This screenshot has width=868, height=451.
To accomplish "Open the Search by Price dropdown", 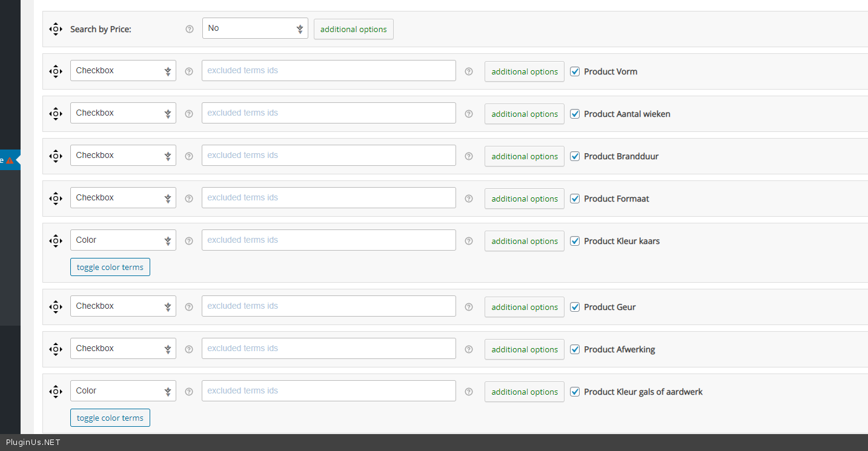I will tap(255, 28).
